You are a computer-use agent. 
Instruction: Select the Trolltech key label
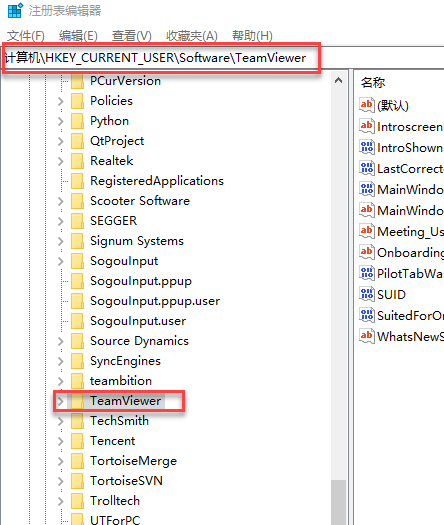point(115,501)
